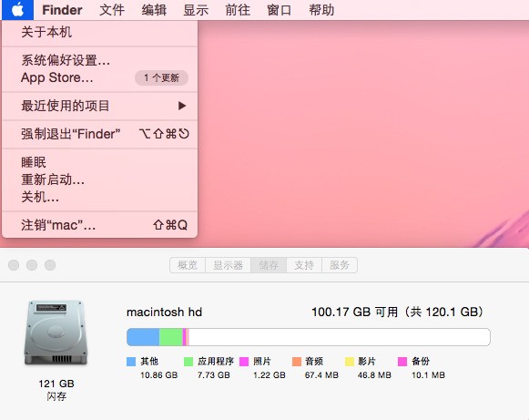Click the 46.8 MB value
Image resolution: width=529 pixels, height=420 pixels.
(x=374, y=375)
